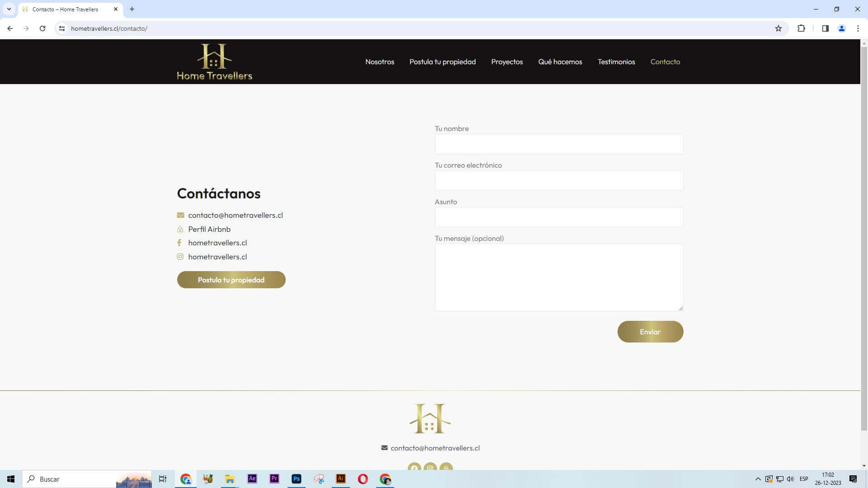Click the Airbnb icon beside Perfil Airbnb
The height and width of the screenshot is (488, 868).
180,229
